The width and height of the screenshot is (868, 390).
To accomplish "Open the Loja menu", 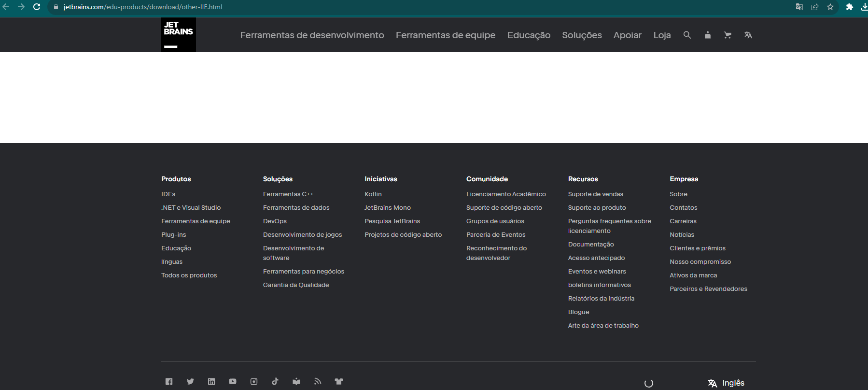I will [662, 35].
